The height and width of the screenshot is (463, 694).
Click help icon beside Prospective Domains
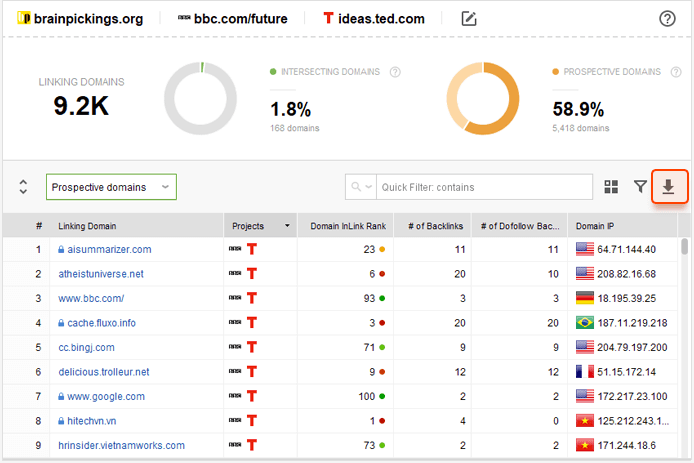pyautogui.click(x=676, y=72)
